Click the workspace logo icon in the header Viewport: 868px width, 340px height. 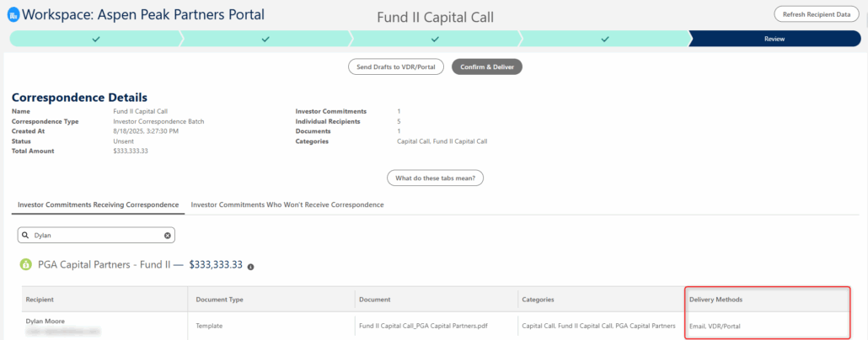point(13,14)
